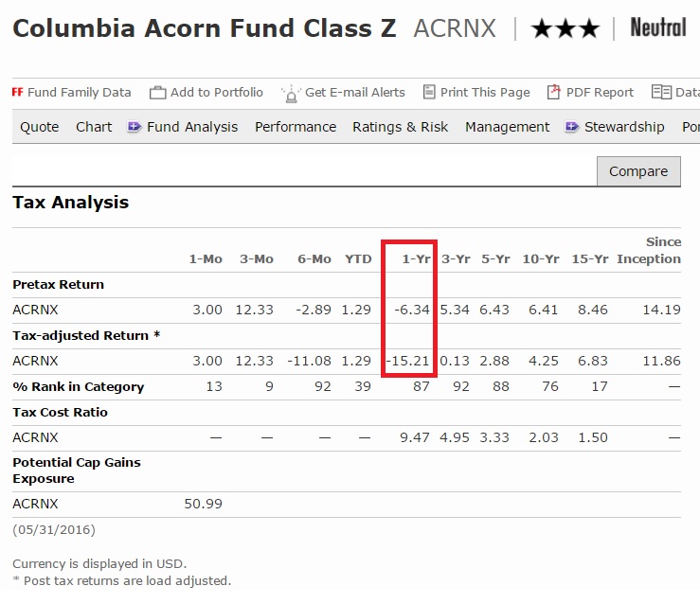Click the Since Inception column header

click(649, 251)
